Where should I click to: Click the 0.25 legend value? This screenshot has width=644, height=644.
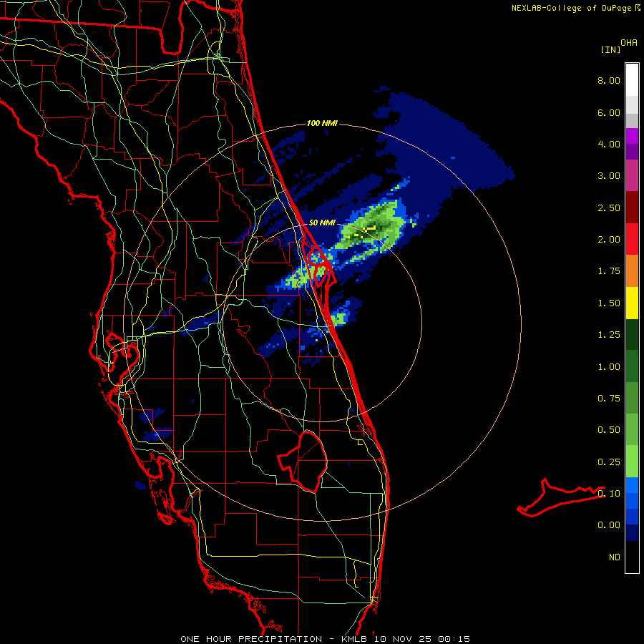(x=609, y=462)
